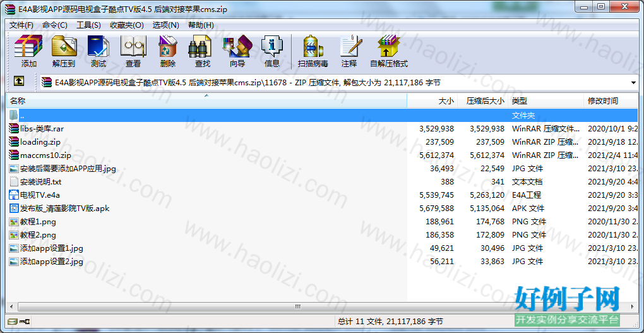644x333 pixels.
Task: Click the 发布版_清莲影院TV版.apk file icon
Action: click(x=14, y=208)
